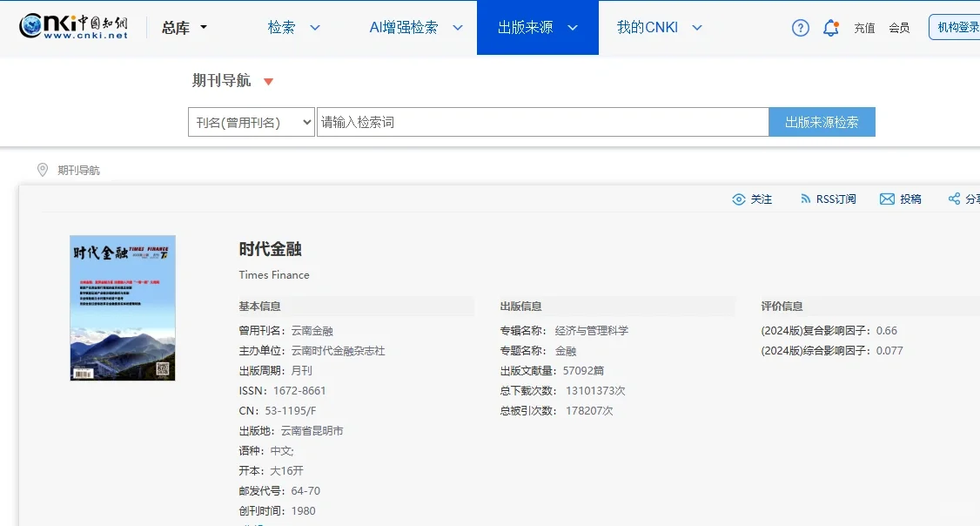Screen dimensions: 980x526
Task: Open the help question mark icon
Action: pyautogui.click(x=800, y=27)
